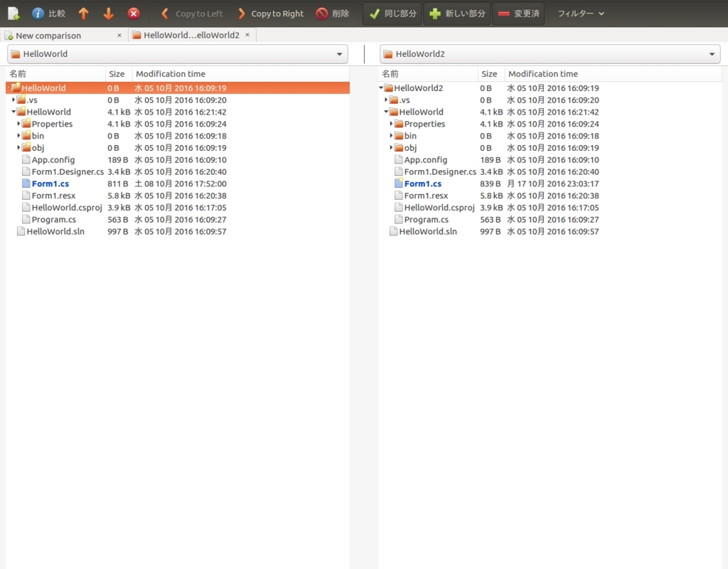Go to next change with down arrow
The image size is (728, 569).
107,13
